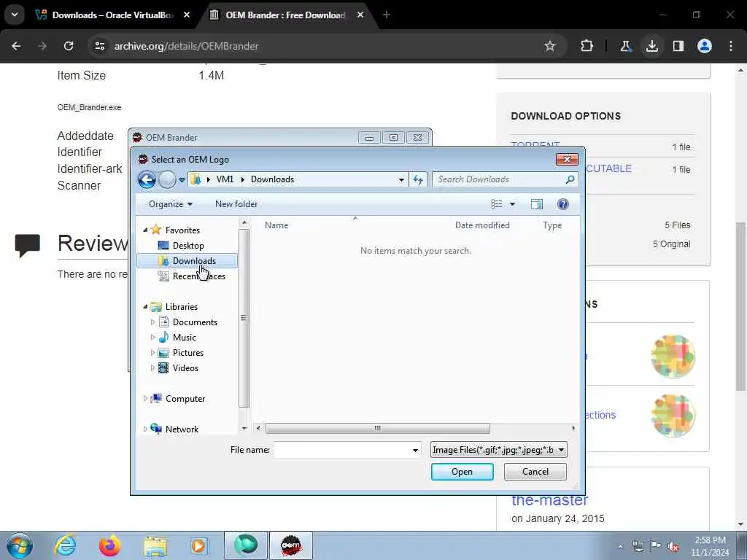The width and height of the screenshot is (747, 560).
Task: Click the horizontal scrollbar of the file list
Action: [x=377, y=429]
